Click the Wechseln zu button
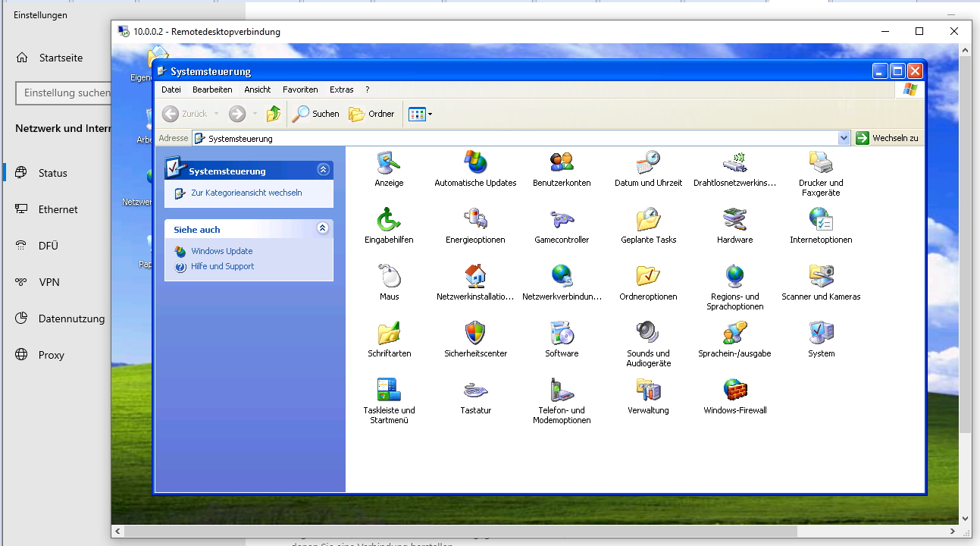The height and width of the screenshot is (546, 980). click(x=887, y=138)
